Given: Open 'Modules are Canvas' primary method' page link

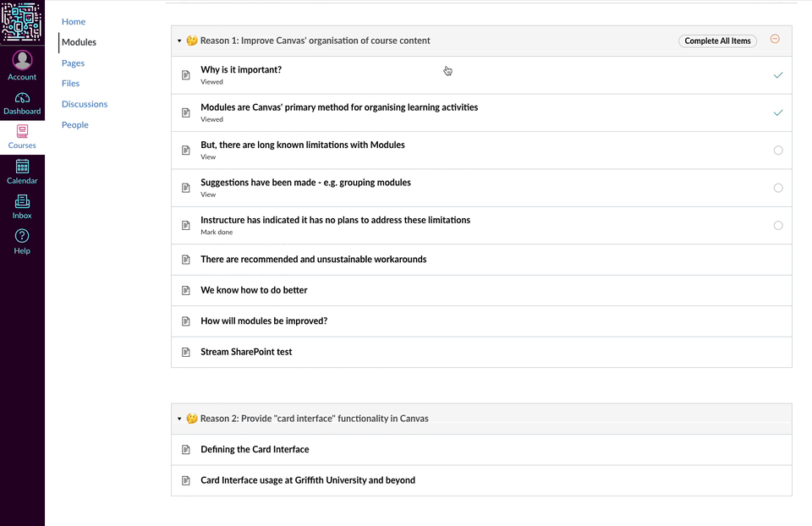Looking at the screenshot, I should point(339,107).
